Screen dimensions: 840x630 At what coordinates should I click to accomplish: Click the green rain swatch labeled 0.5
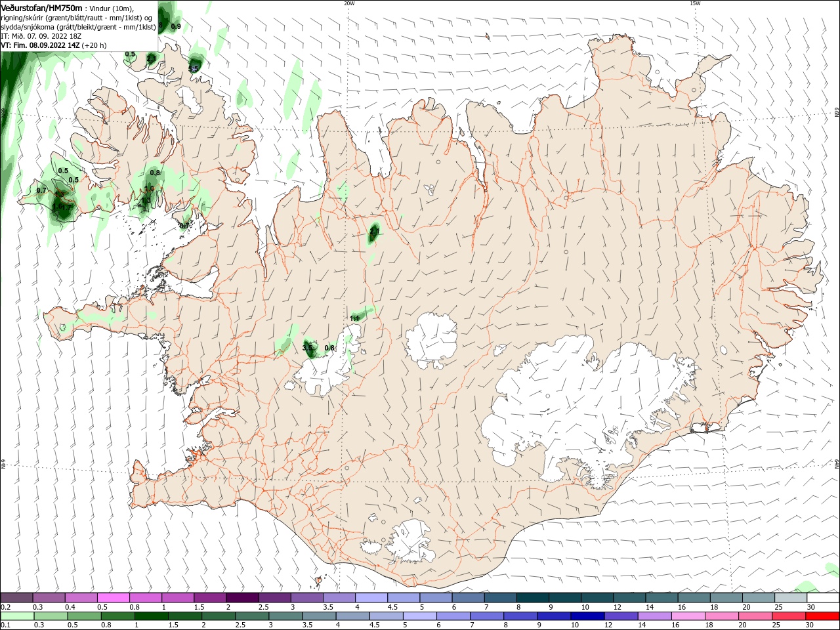point(85,616)
